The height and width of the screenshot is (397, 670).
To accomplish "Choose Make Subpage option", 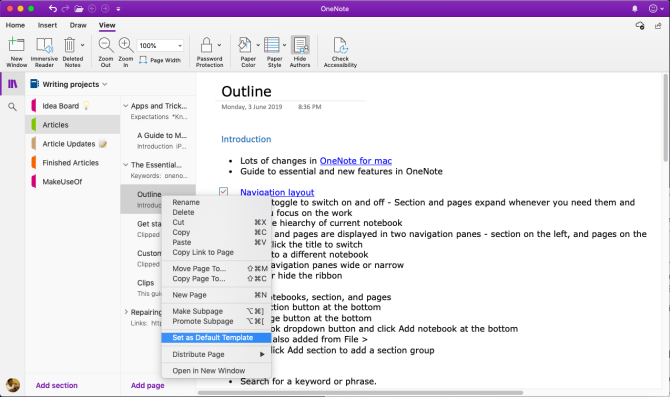I will click(x=216, y=311).
